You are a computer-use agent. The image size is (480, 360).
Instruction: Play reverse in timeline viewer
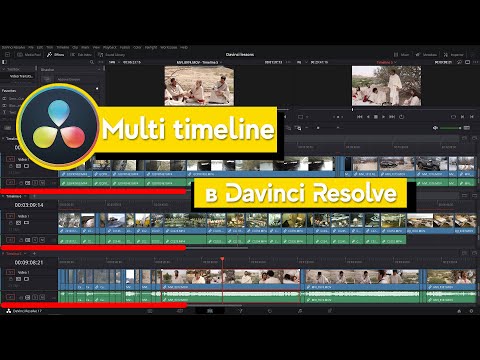368,117
